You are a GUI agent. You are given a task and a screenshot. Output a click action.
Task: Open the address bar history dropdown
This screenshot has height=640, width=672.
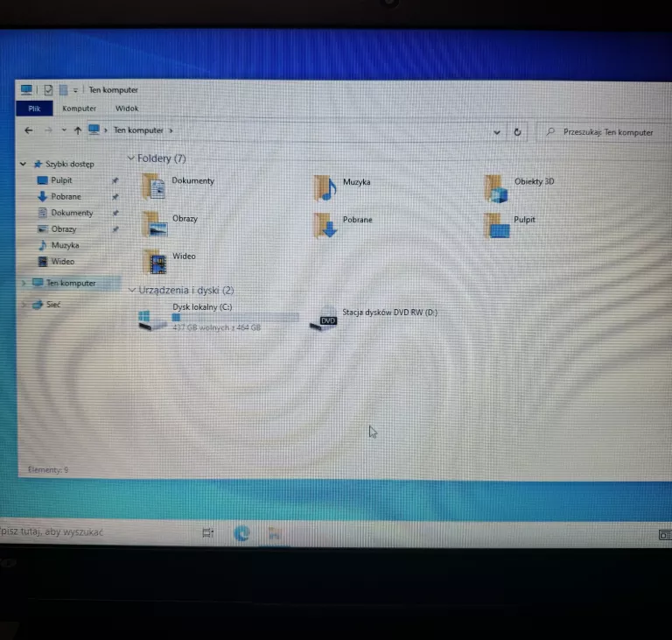[497, 132]
